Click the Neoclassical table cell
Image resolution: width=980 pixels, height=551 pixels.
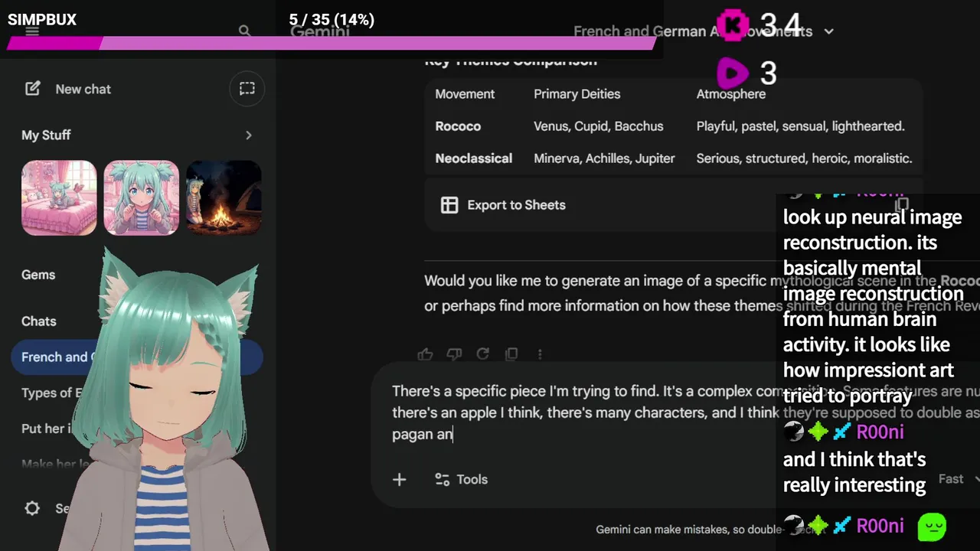(473, 158)
